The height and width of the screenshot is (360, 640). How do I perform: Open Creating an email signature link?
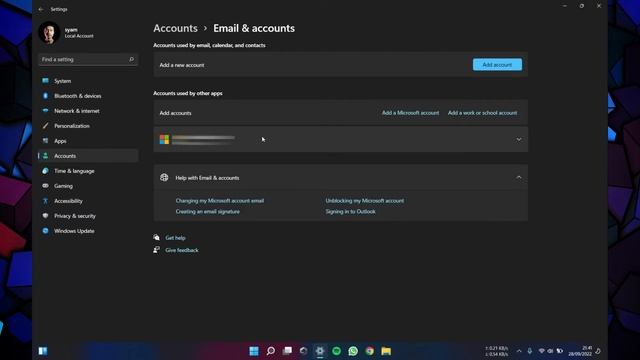(x=208, y=211)
